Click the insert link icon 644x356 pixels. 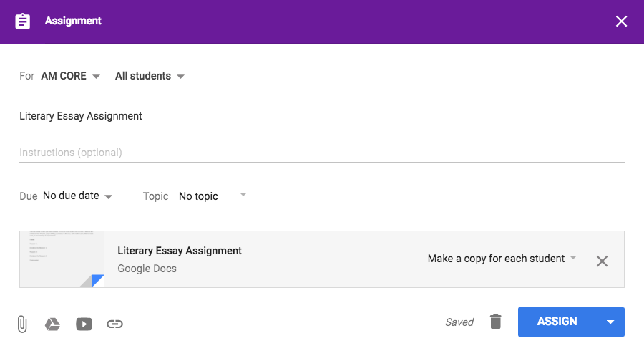(x=114, y=324)
